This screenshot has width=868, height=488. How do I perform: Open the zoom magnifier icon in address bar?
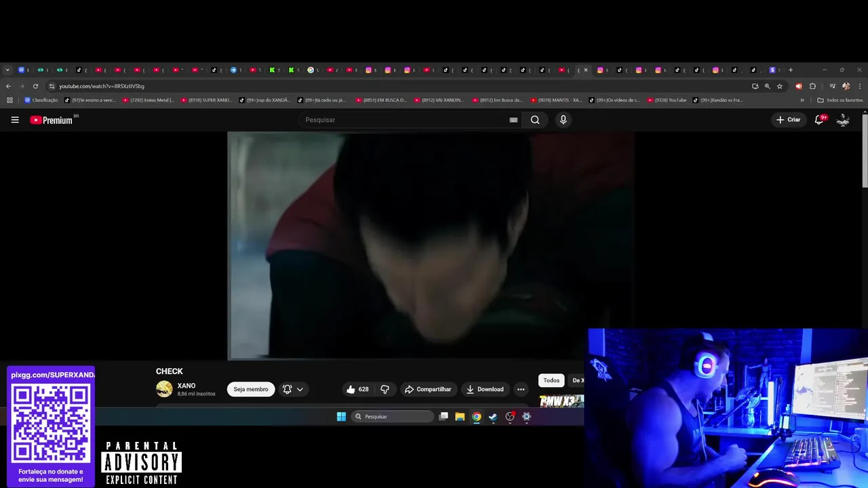(768, 86)
